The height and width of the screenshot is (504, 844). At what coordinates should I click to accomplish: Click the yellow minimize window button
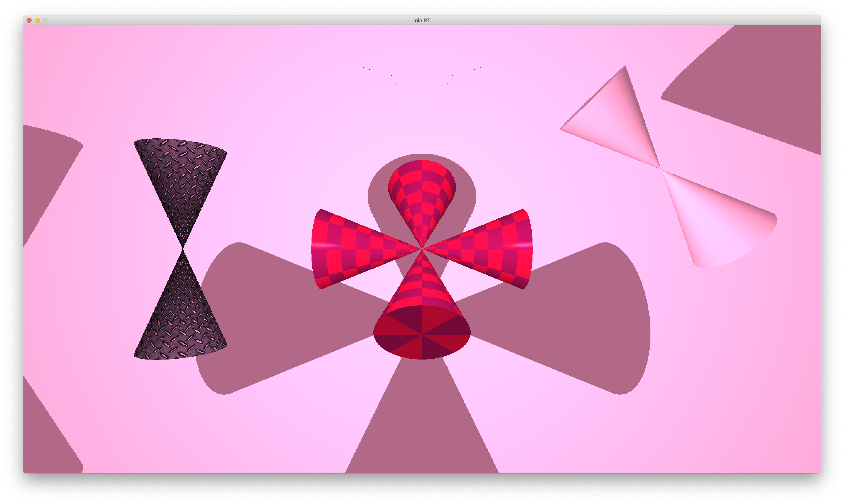(37, 20)
